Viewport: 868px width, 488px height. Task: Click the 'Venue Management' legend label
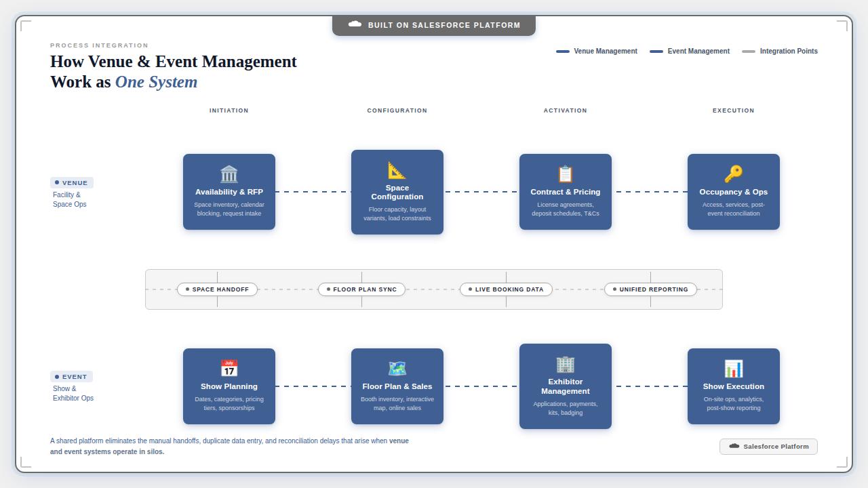(606, 52)
